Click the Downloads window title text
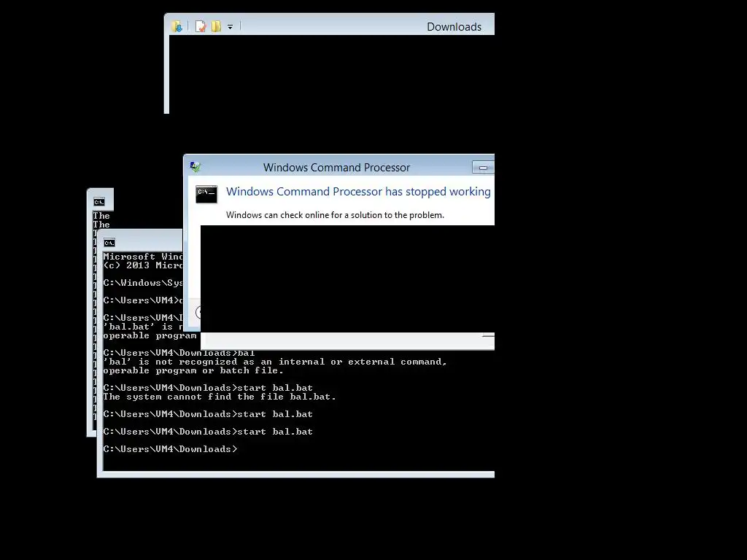This screenshot has height=560, width=747. [x=454, y=27]
